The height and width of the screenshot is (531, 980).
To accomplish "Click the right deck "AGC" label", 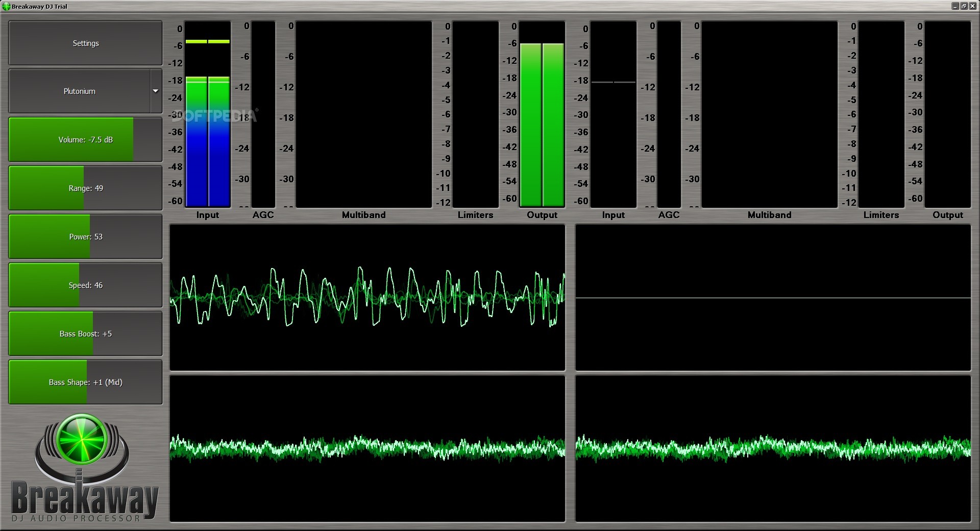I will pyautogui.click(x=669, y=215).
